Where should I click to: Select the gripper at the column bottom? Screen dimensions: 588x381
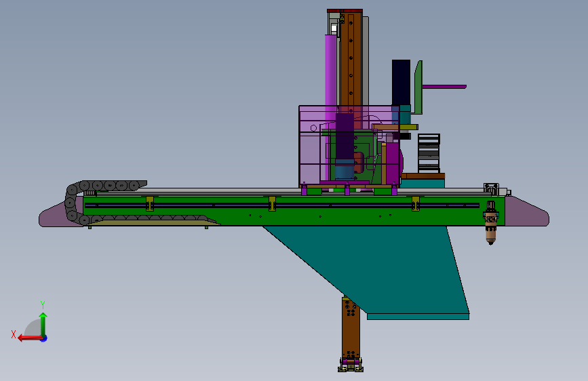point(351,365)
